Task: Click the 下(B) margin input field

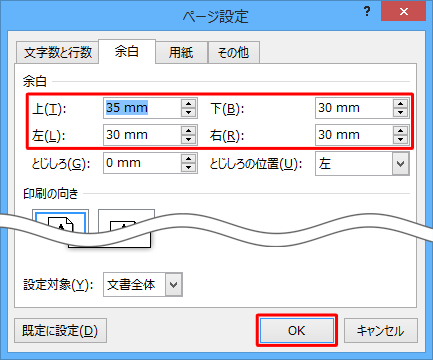Action: point(354,108)
